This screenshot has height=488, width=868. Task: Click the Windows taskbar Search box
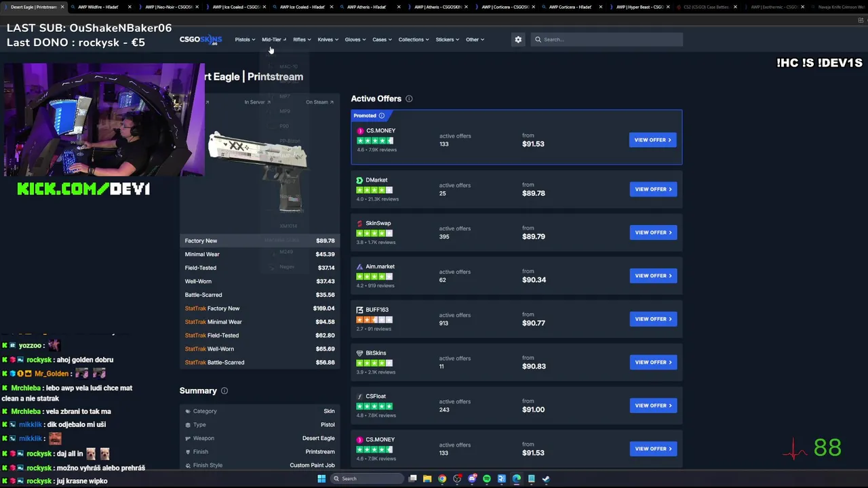(366, 479)
